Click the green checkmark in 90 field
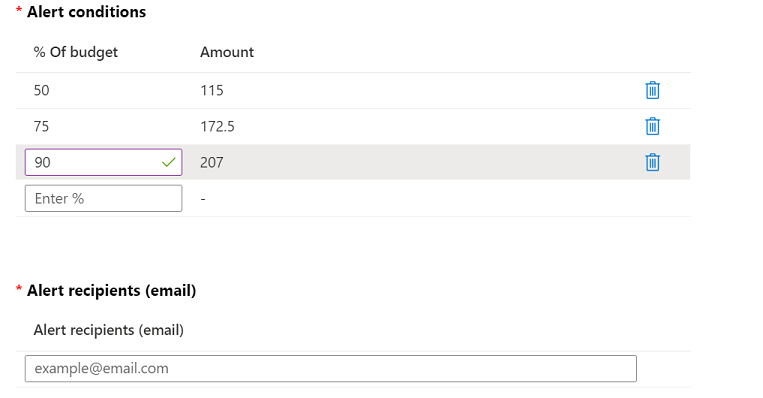Image resolution: width=763 pixels, height=398 pixels. coord(168,163)
